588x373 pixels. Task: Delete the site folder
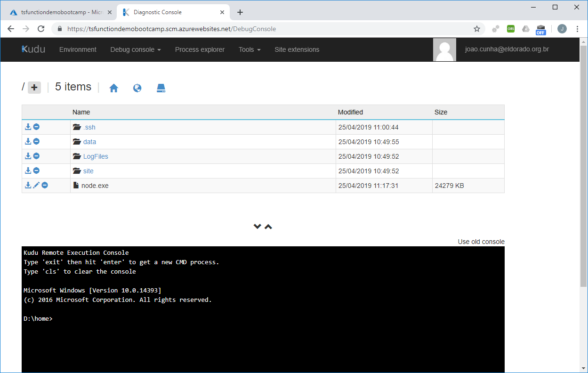(x=36, y=171)
